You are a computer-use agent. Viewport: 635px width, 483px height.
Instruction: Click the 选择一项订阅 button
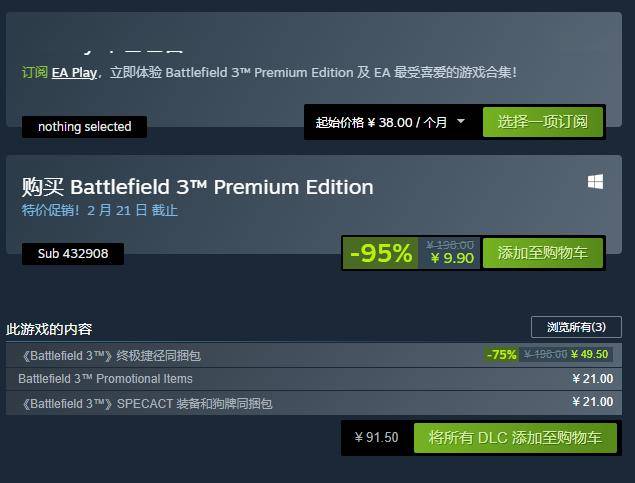pos(543,122)
